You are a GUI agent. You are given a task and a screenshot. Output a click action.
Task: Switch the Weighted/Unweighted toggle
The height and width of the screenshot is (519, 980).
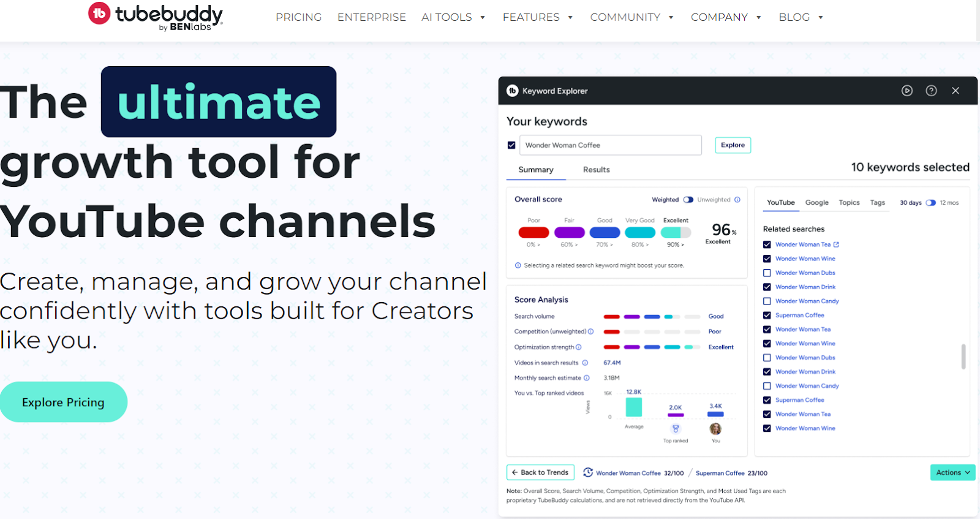688,200
